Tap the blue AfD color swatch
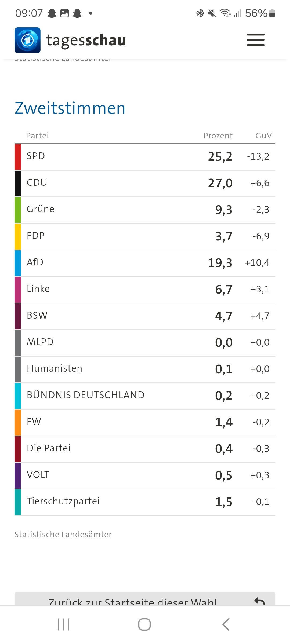The height and width of the screenshot is (644, 290). click(x=18, y=263)
